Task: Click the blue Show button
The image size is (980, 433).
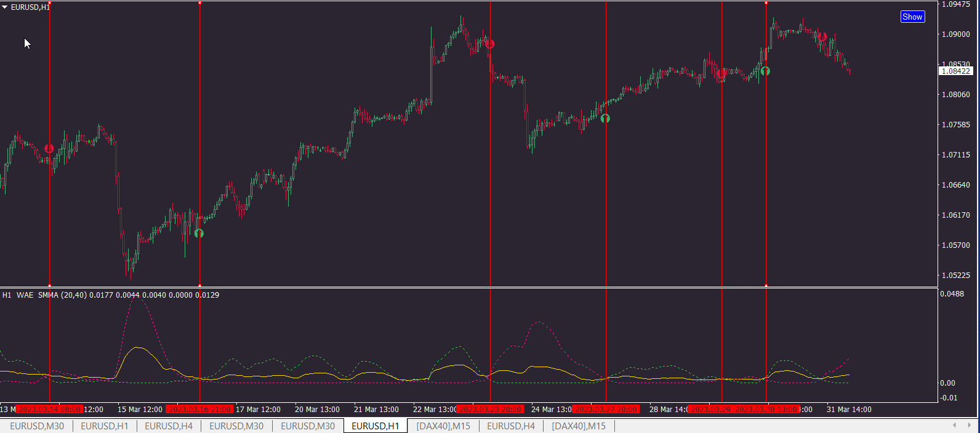Action: click(x=912, y=17)
